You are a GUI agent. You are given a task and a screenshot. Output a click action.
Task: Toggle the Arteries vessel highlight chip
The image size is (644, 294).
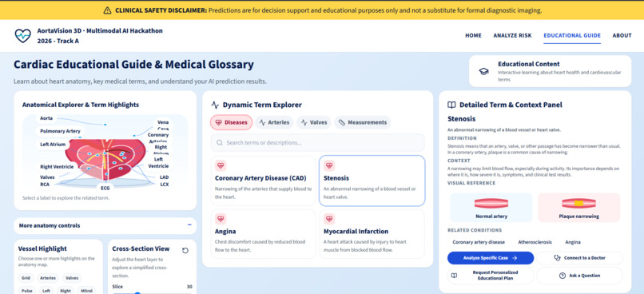[x=48, y=278]
